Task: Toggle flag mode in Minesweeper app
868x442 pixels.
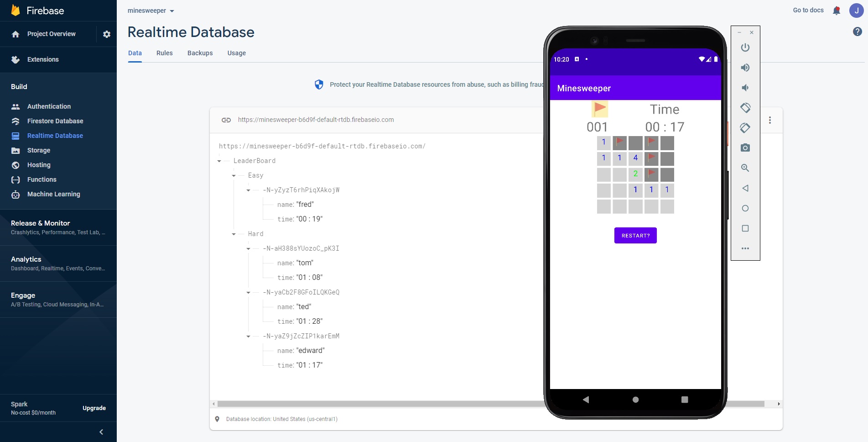Action: click(600, 109)
